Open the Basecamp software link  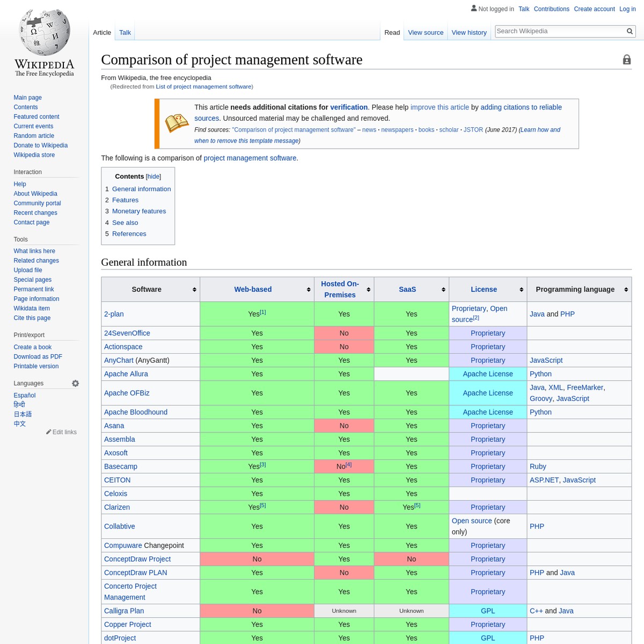(121, 466)
